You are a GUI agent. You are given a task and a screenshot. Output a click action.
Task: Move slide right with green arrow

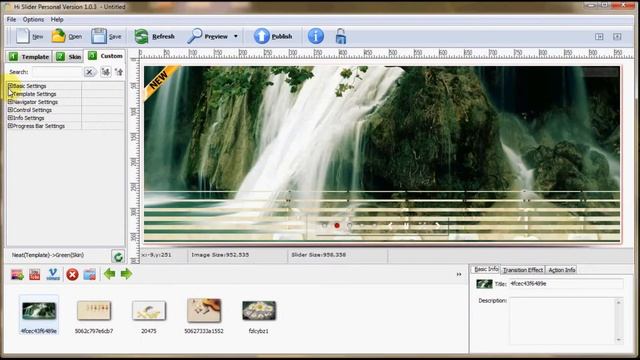126,274
